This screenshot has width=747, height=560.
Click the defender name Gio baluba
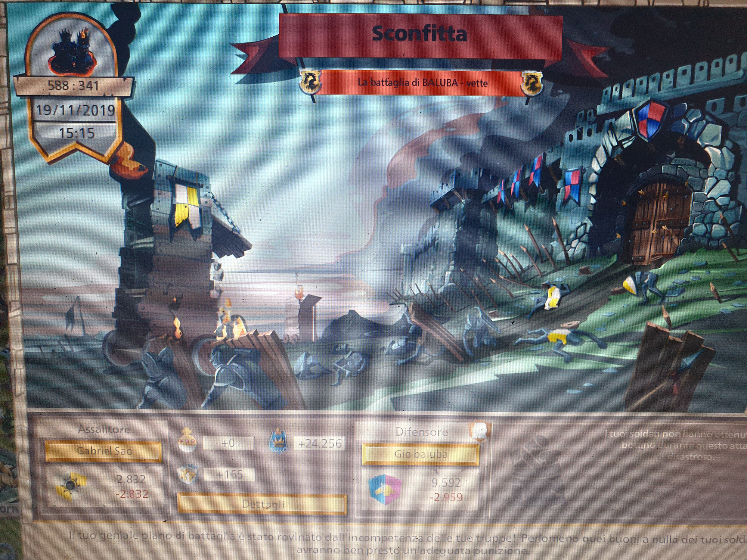pos(421,454)
